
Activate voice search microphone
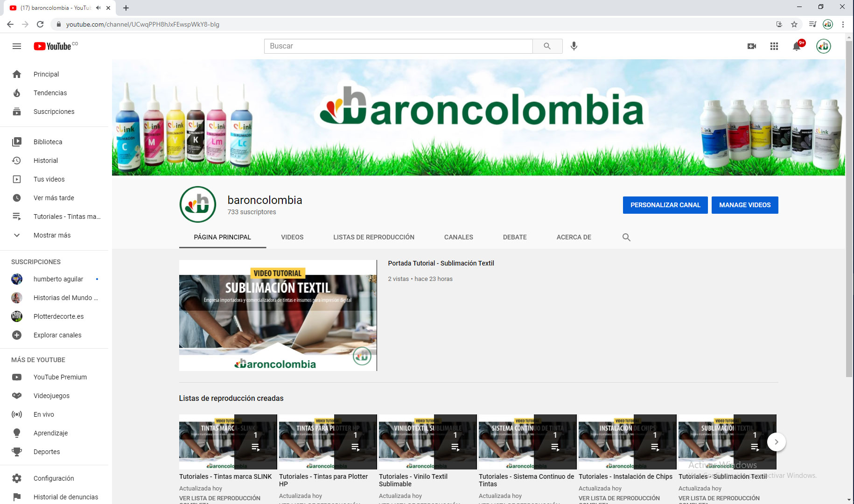point(574,46)
